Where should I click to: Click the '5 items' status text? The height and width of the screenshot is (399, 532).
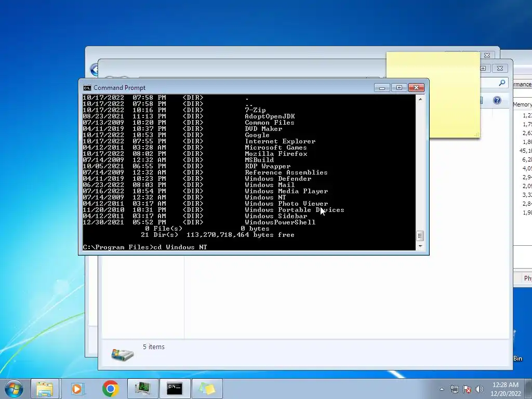[154, 347]
